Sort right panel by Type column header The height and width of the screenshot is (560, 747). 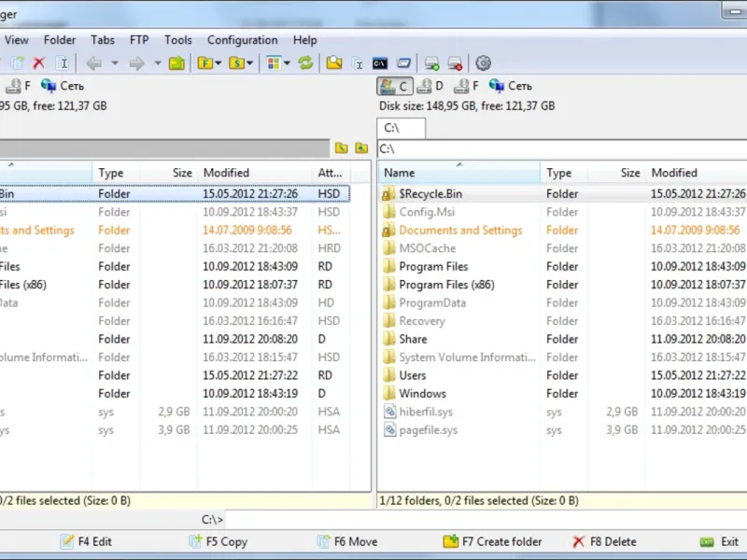click(x=564, y=173)
